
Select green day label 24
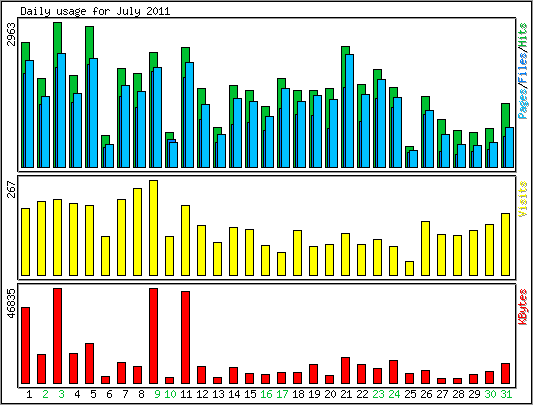394,394
